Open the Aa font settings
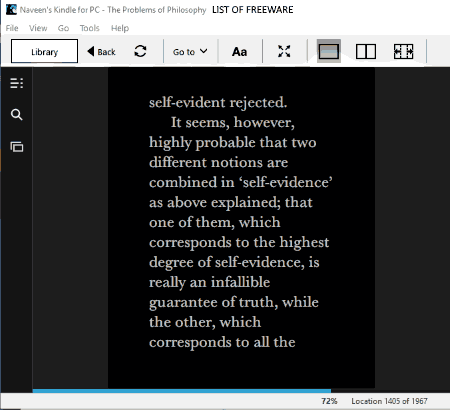This screenshot has width=450, height=410. pyautogui.click(x=239, y=52)
